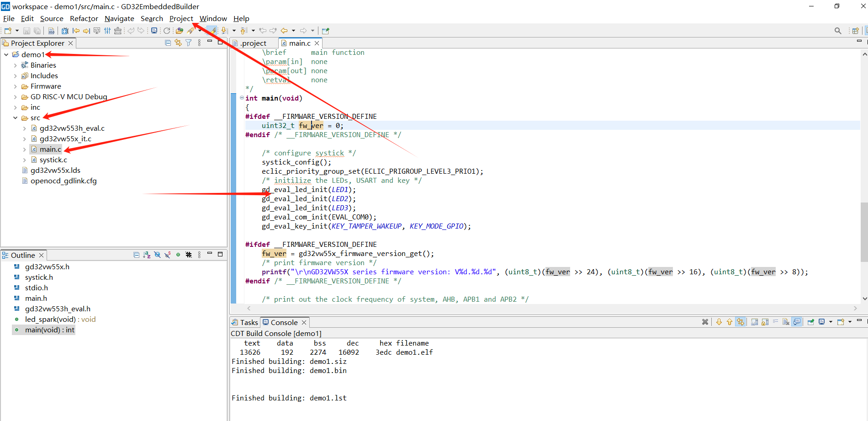Open the Tasks view tab
Viewport: 868px width, 421px height.
pyautogui.click(x=245, y=323)
